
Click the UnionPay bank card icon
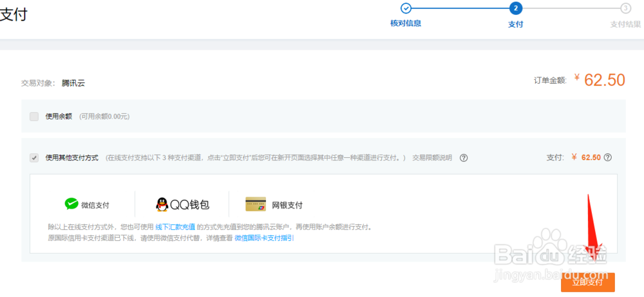coord(256,204)
